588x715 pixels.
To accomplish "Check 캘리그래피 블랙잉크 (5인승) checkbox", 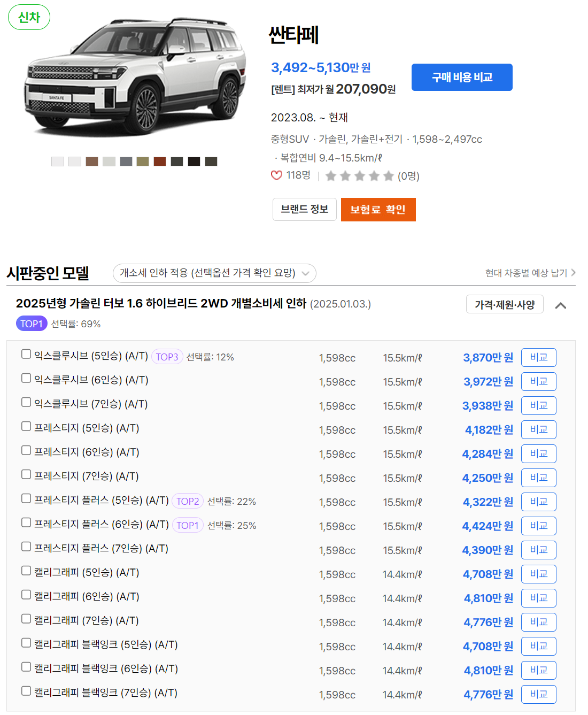I will pos(26,643).
